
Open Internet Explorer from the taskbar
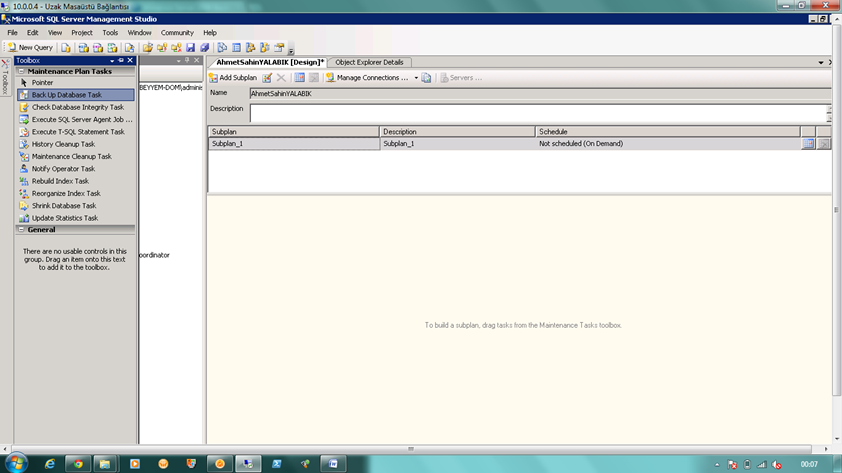pos(50,464)
